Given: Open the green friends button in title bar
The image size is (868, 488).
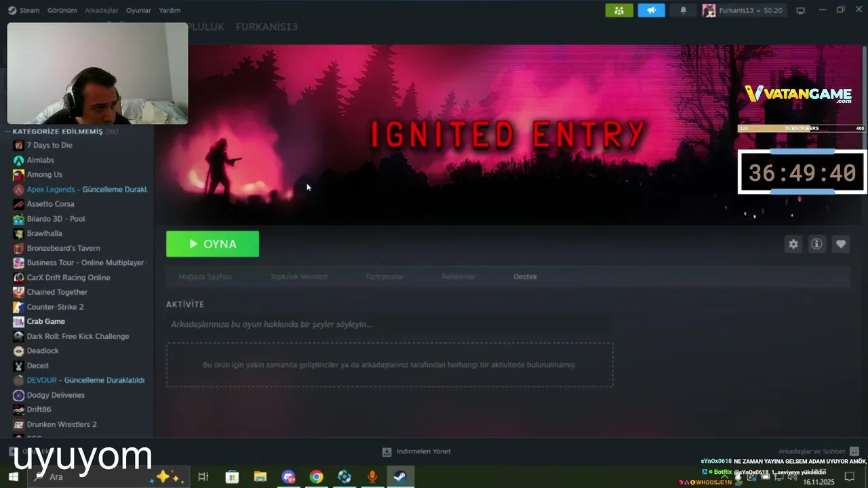Looking at the screenshot, I should tap(619, 10).
